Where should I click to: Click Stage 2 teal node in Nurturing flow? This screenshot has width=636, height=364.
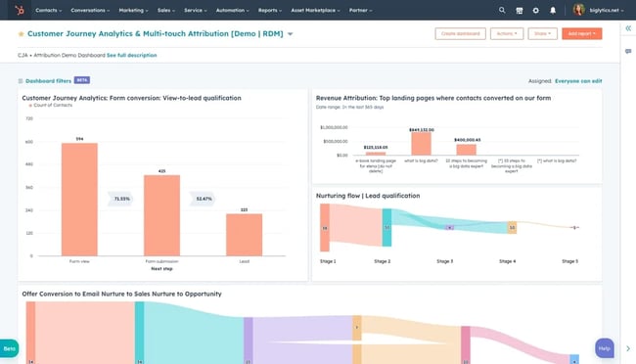(x=386, y=228)
